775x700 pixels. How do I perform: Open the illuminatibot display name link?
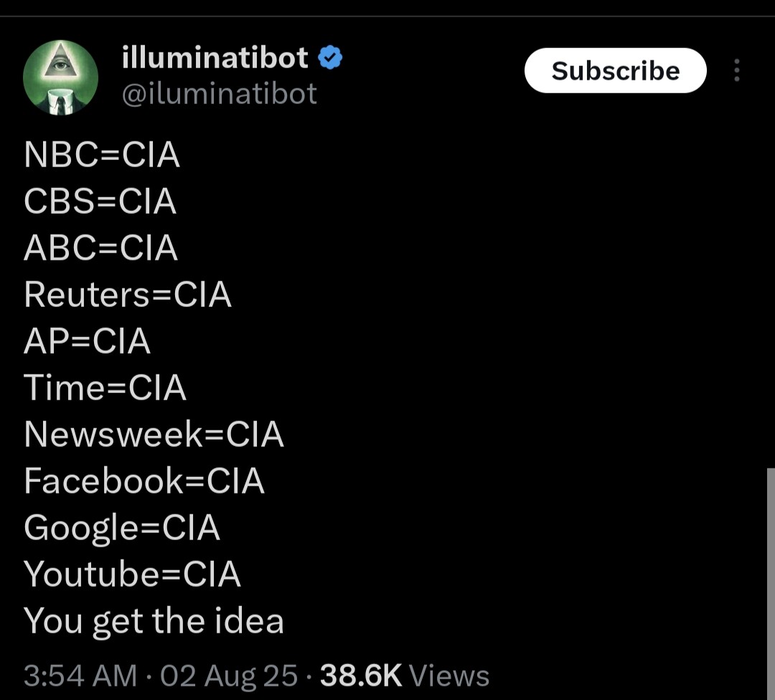point(215,57)
